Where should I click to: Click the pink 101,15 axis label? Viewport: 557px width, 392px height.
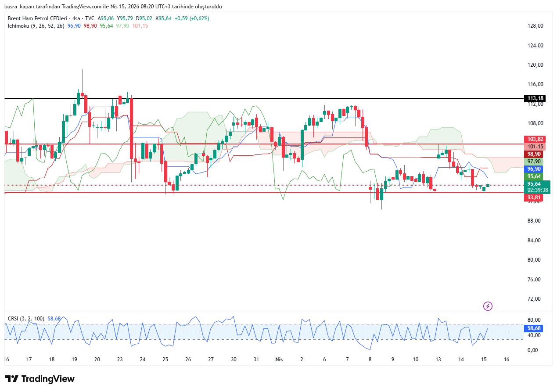coord(535,147)
